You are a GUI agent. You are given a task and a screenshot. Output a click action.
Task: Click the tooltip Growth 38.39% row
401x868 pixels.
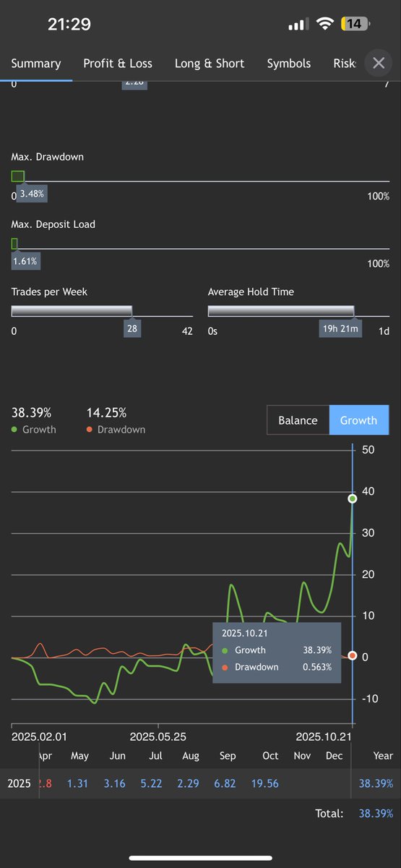coord(275,650)
